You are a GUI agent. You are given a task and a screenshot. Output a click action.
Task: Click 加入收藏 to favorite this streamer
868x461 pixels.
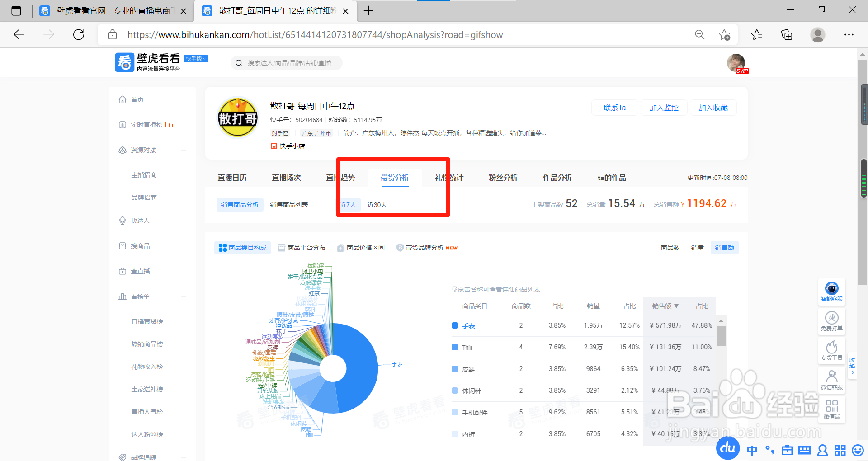click(x=713, y=108)
